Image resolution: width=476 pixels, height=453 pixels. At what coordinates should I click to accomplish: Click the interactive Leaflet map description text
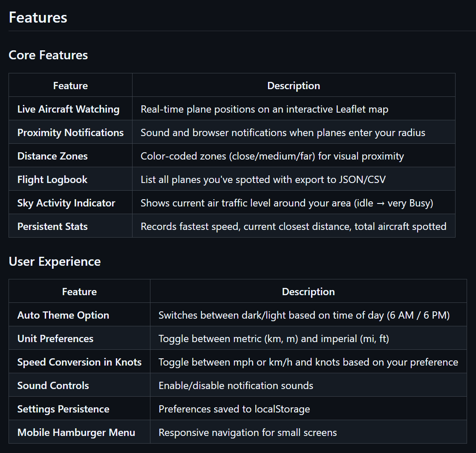[x=264, y=109]
